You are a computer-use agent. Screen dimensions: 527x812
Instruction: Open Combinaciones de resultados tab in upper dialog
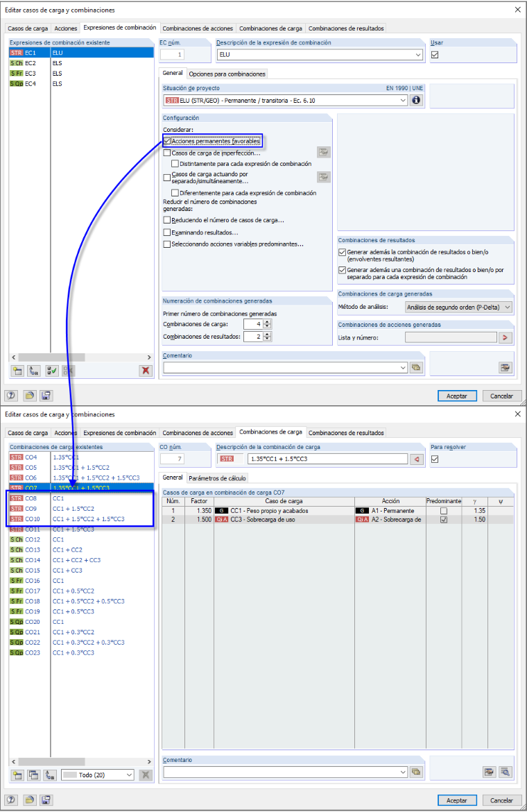click(346, 28)
